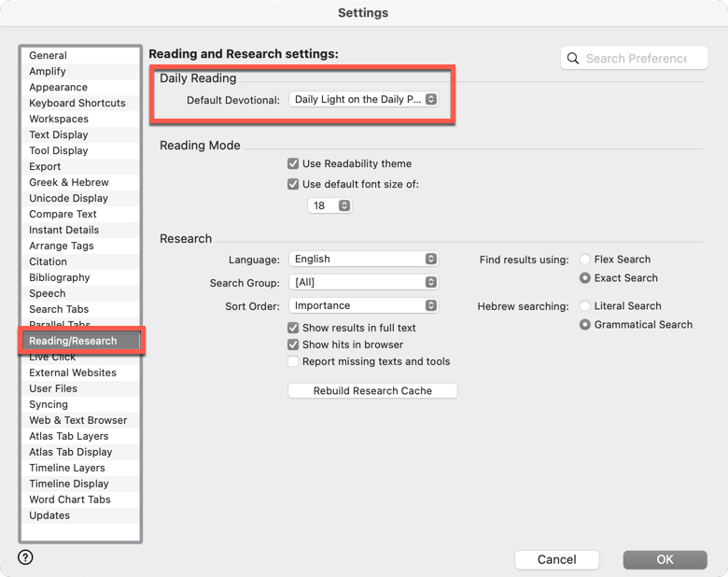Open the Default Devotional dropdown
The height and width of the screenshot is (577, 728).
[363, 100]
